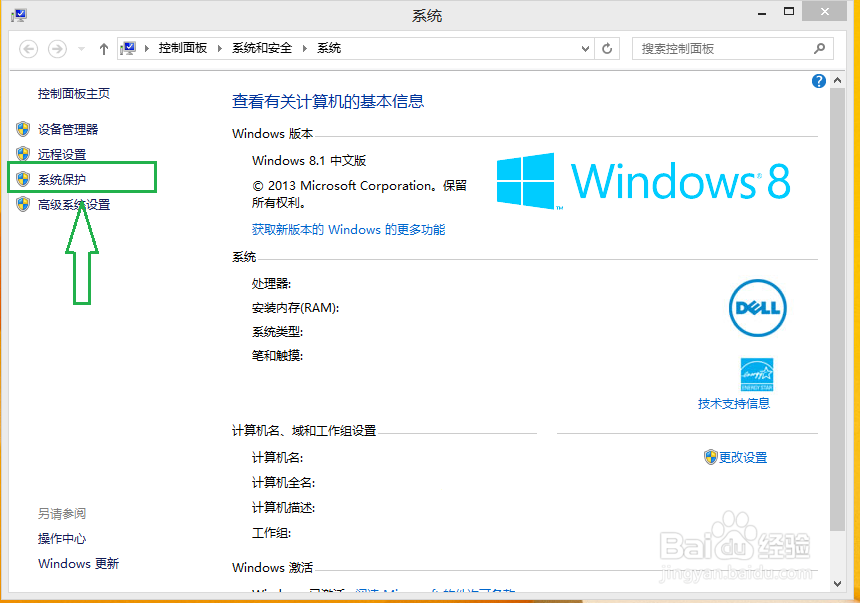Click the shield icon beside 远程设置
Viewport: 860px width, 603px height.
point(23,154)
